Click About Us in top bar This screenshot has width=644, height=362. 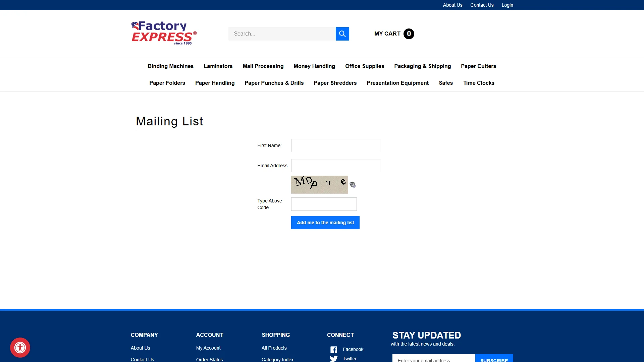[452, 5]
